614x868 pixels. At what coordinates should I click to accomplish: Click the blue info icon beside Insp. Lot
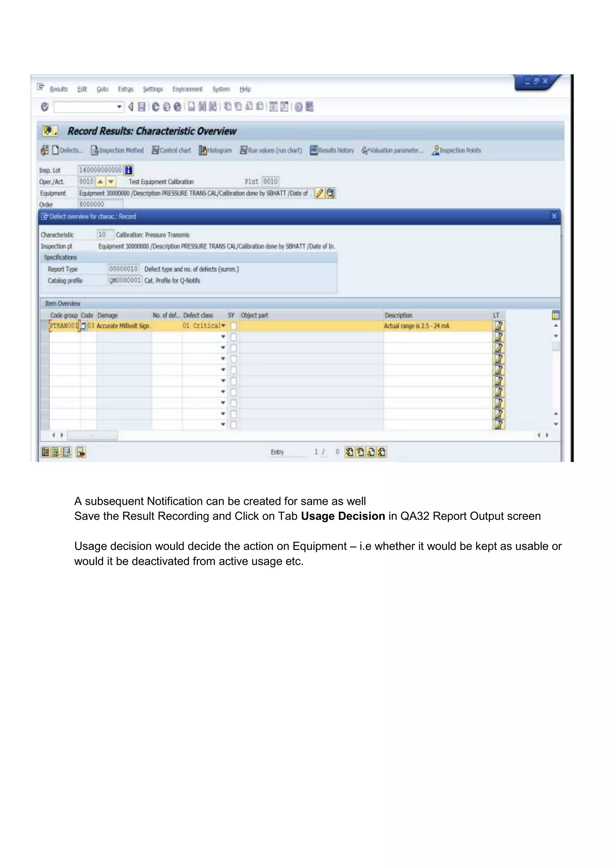click(x=129, y=170)
